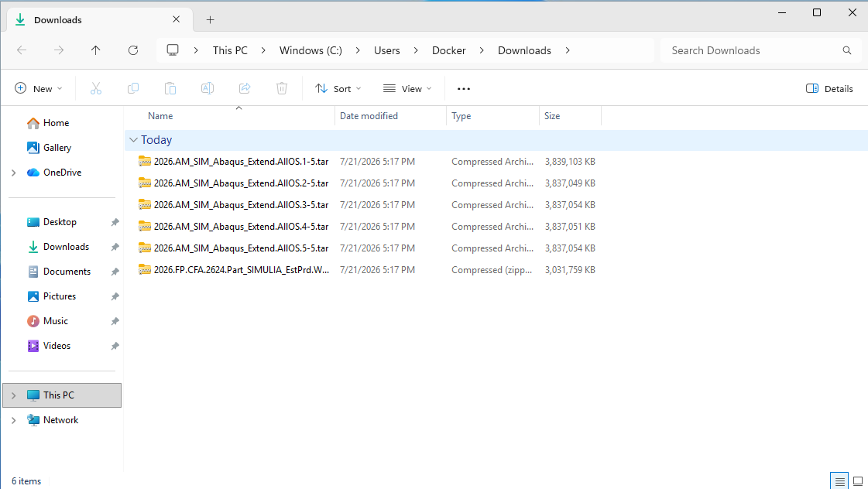Click Docker breadcrumb
868x489 pixels.
(x=449, y=50)
